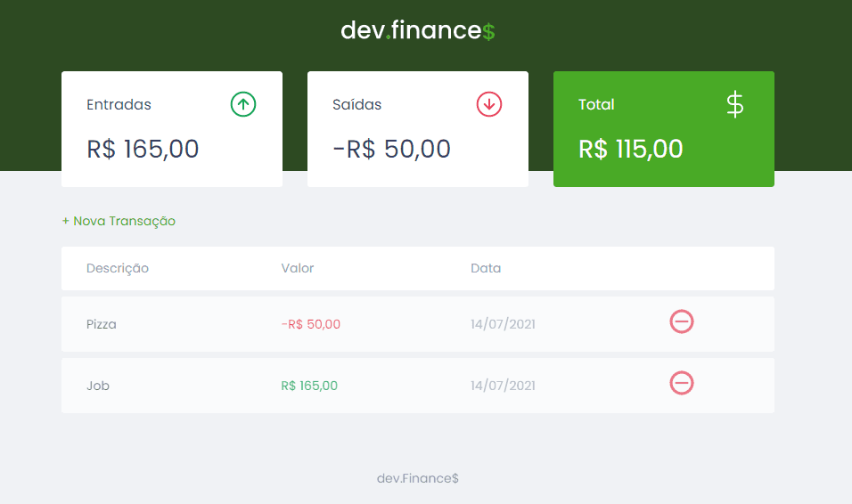Click the dollar sign icon on Total card
Screen dimensions: 852x504
[x=734, y=104]
